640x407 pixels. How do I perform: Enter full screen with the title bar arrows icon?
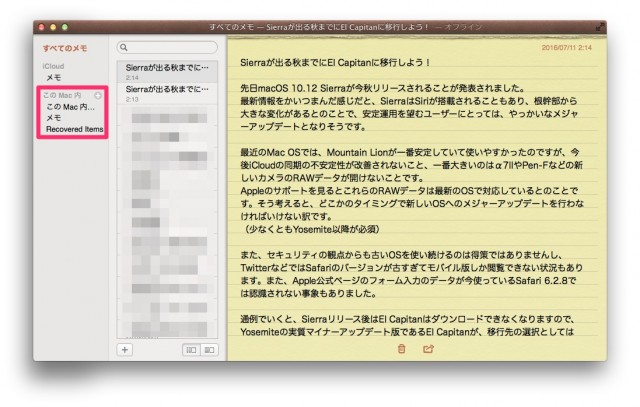[600, 27]
